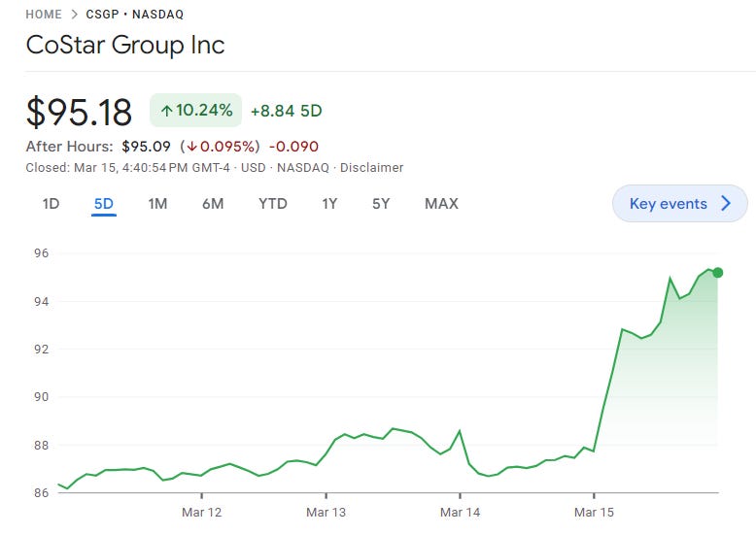
Task: Click the 96 y-axis label
Action: [x=42, y=253]
